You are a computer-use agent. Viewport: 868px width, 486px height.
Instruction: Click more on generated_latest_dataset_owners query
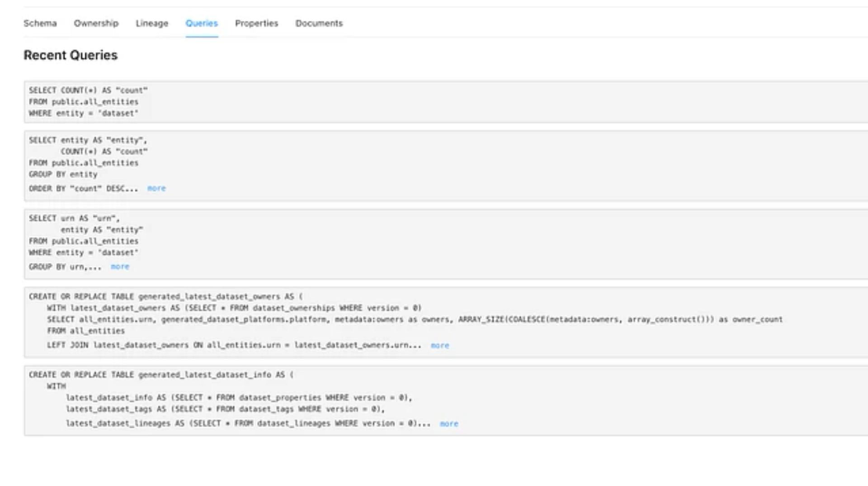[440, 345]
